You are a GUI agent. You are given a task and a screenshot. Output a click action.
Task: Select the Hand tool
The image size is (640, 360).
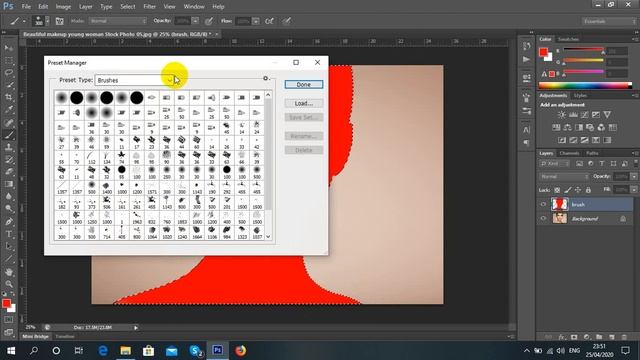9,272
